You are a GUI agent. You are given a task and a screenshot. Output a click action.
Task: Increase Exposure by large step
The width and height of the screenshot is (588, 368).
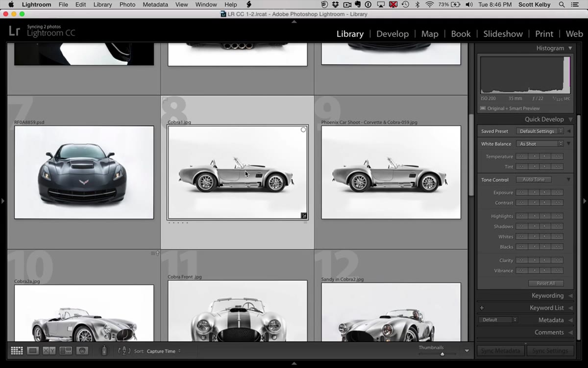pyautogui.click(x=557, y=192)
